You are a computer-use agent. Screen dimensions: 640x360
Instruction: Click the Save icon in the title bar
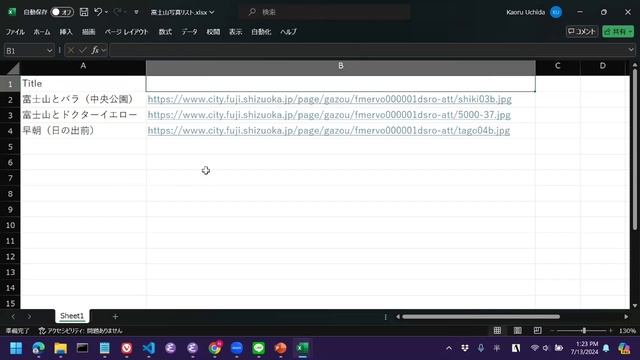click(x=84, y=12)
